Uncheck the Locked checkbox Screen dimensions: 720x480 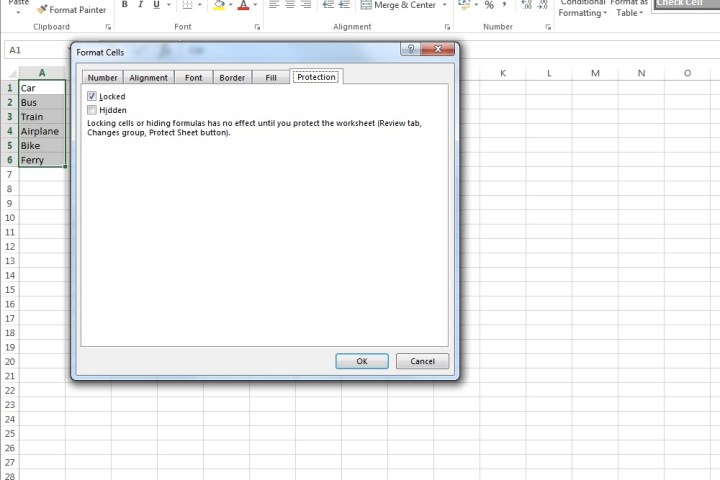click(92, 96)
